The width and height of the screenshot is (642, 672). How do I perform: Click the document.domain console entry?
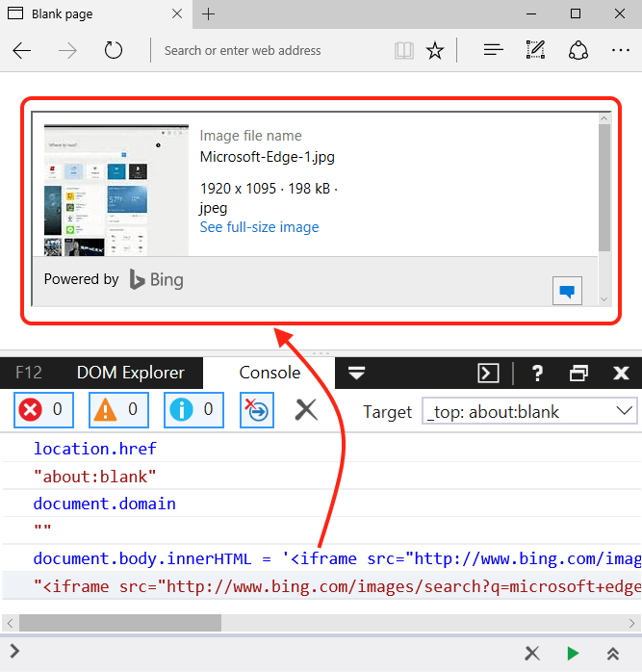(105, 504)
